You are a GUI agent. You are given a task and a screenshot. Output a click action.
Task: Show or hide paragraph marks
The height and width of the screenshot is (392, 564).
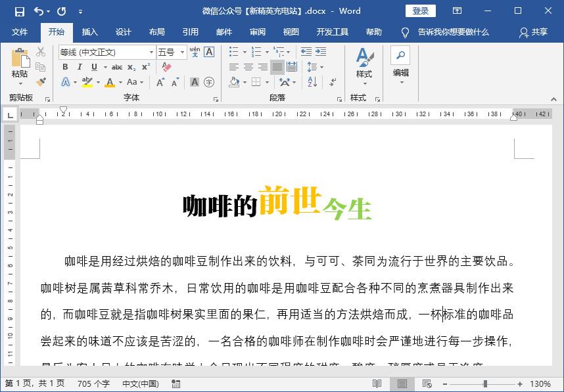click(x=333, y=82)
